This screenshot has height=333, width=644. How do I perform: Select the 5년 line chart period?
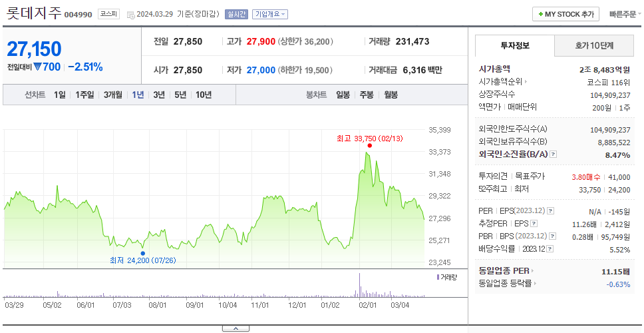pos(180,95)
